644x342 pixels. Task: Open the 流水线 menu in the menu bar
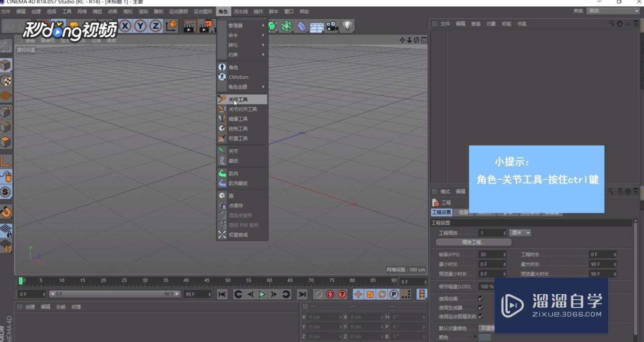tap(240, 12)
